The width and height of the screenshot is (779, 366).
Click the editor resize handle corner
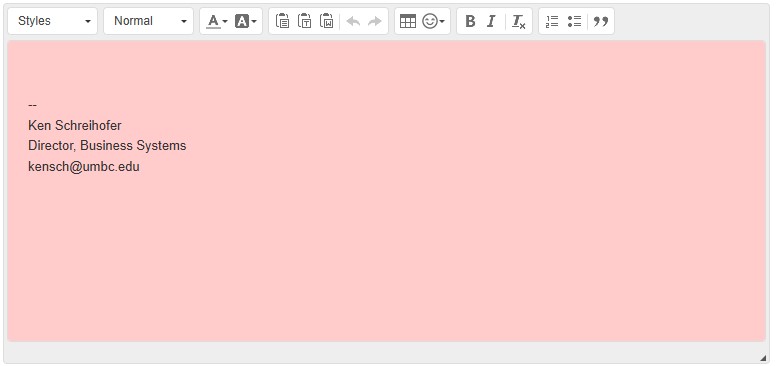(763, 358)
